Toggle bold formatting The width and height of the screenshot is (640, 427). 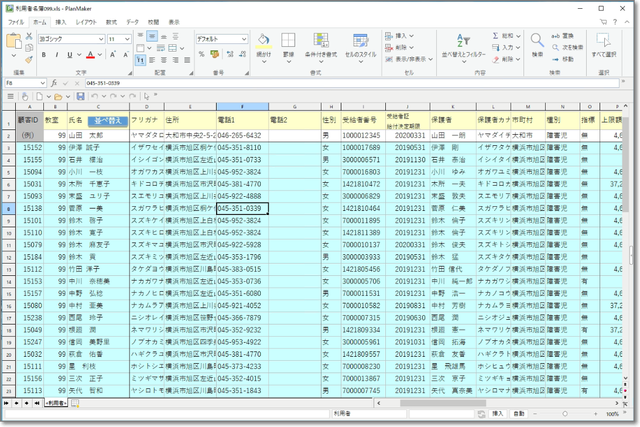point(43,54)
